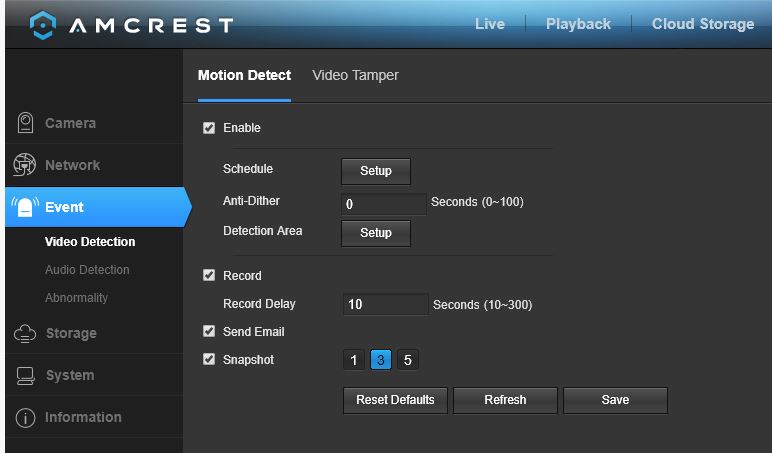Uncheck the Record checkbox
772x453 pixels.
click(x=209, y=275)
